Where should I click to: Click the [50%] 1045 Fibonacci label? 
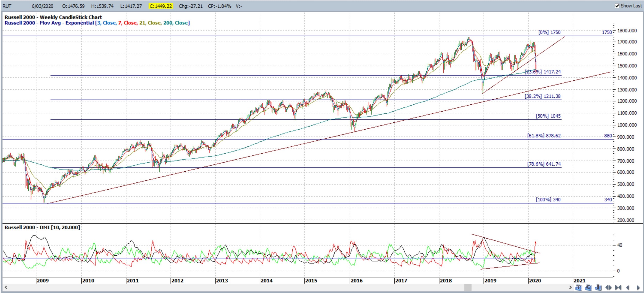(548, 116)
